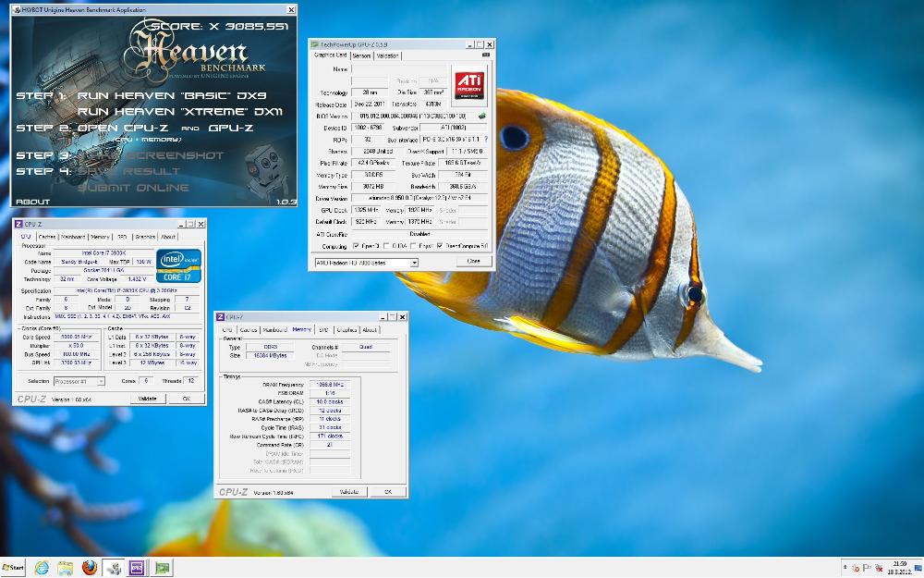This screenshot has width=924, height=578.
Task: Click the DRAM Frequency value in CPU-Z memory
Action: (x=330, y=385)
